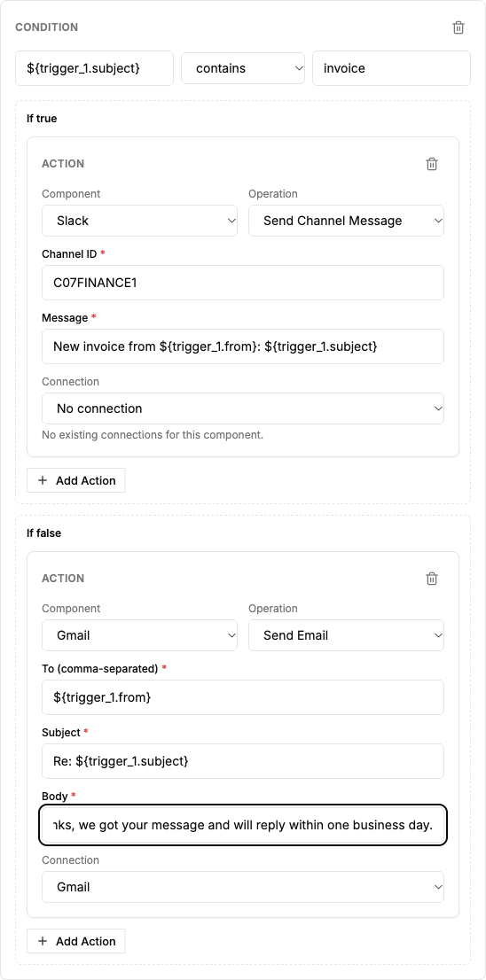Viewport: 486px width, 980px height.
Task: Click Add Action under If false
Action: click(75, 941)
